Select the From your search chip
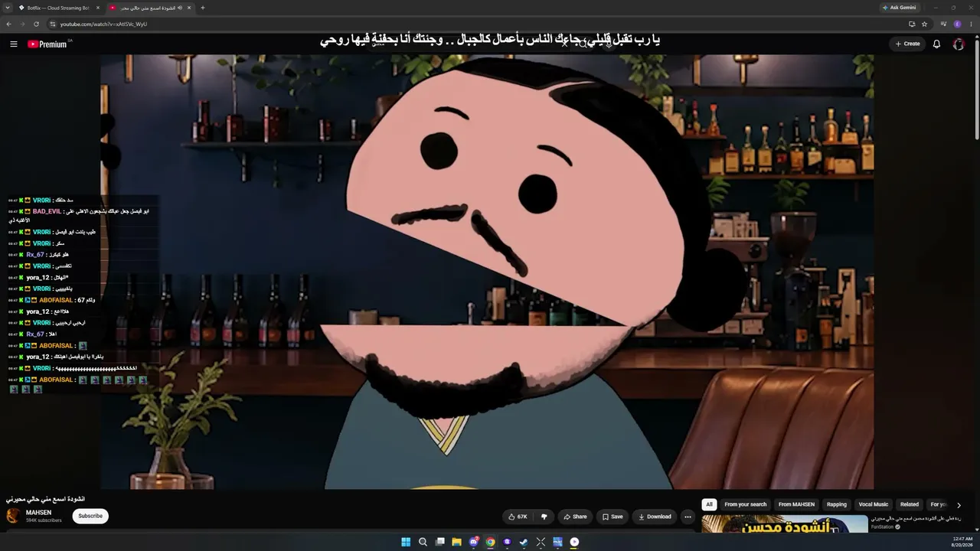980x551 pixels. pyautogui.click(x=746, y=504)
